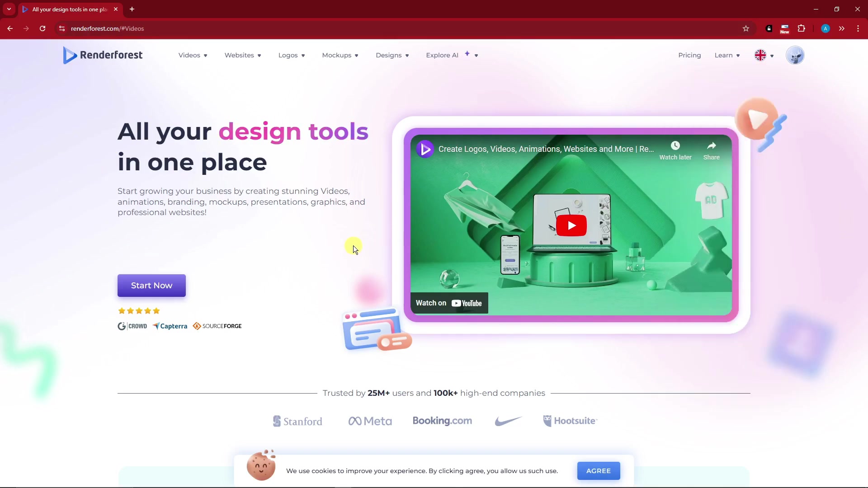Share the embedded video

click(x=711, y=150)
